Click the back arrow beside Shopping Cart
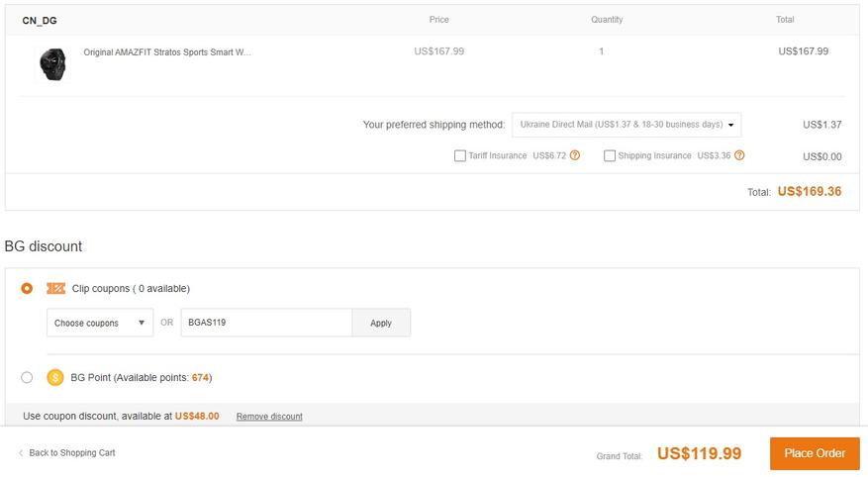 click(21, 453)
